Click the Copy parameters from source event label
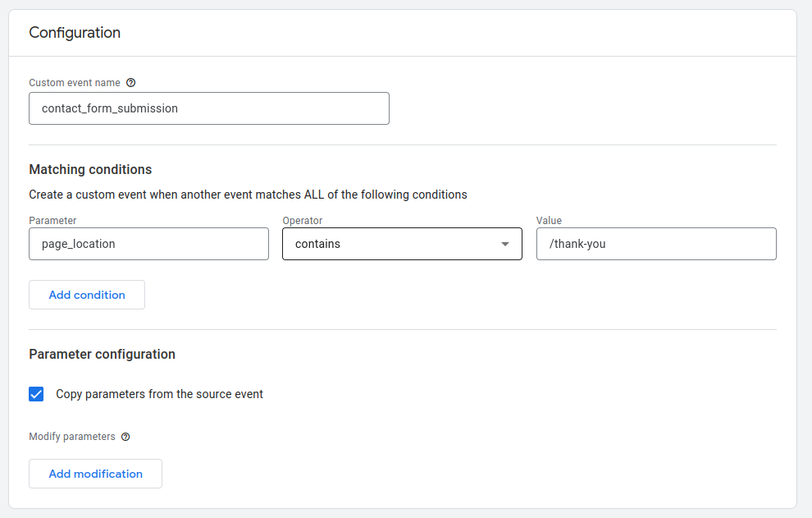Screen dimensions: 812x518 point(159,394)
